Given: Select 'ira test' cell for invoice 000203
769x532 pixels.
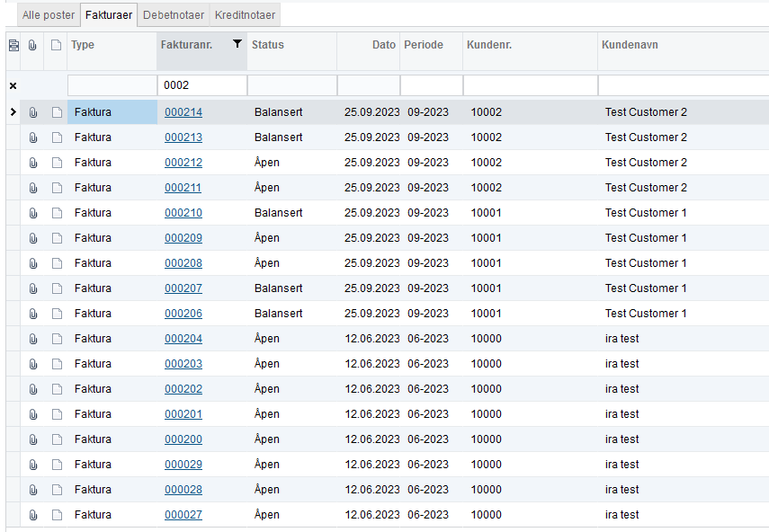Looking at the screenshot, I should tap(621, 364).
